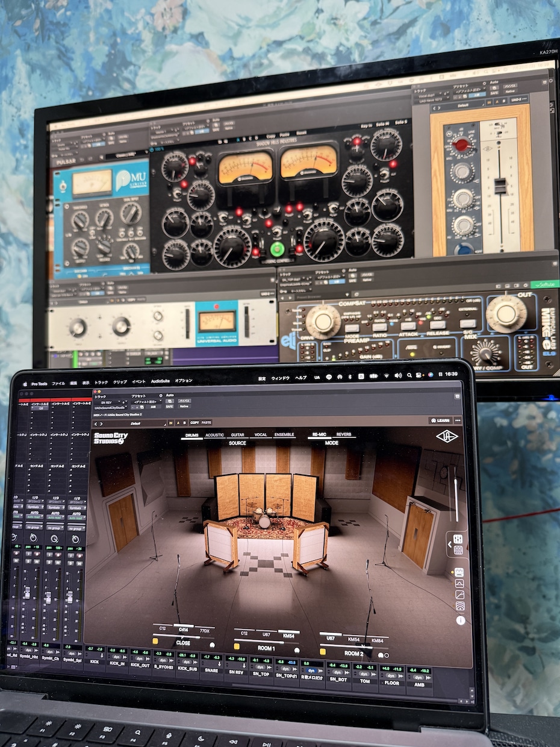Collapse the side panel with the chevron arrow
This screenshot has height=747, width=560.
click(x=449, y=545)
